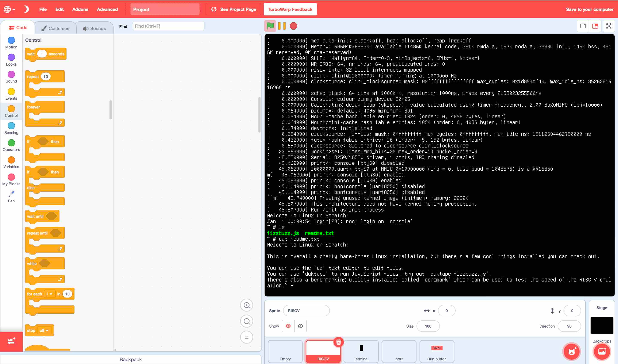
Task: Select the RISCV sprite thumbnail
Action: 323,352
